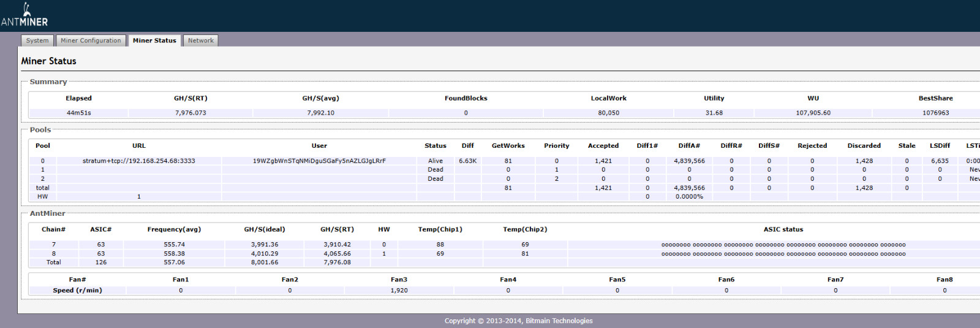
Task: Click the Alive status of pool 0
Action: (435, 161)
